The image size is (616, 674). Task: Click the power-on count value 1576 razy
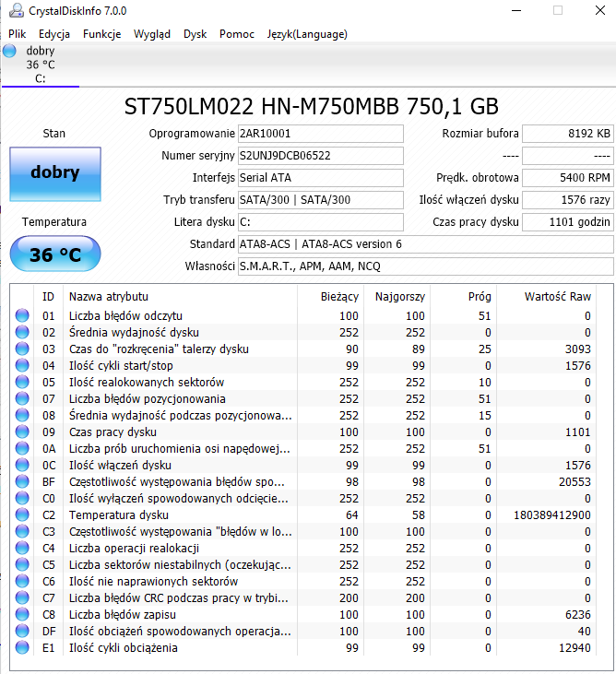point(568,200)
